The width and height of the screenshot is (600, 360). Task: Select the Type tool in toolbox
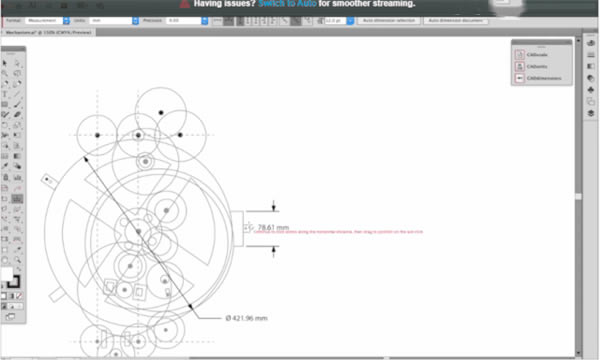[5, 94]
